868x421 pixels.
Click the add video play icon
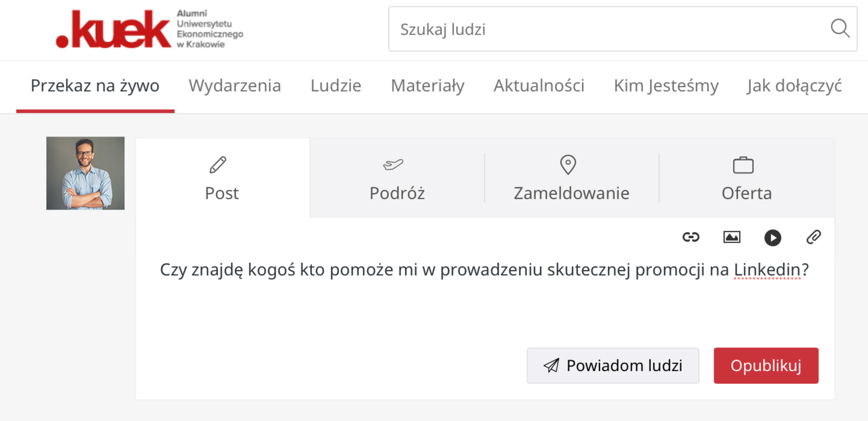point(772,238)
